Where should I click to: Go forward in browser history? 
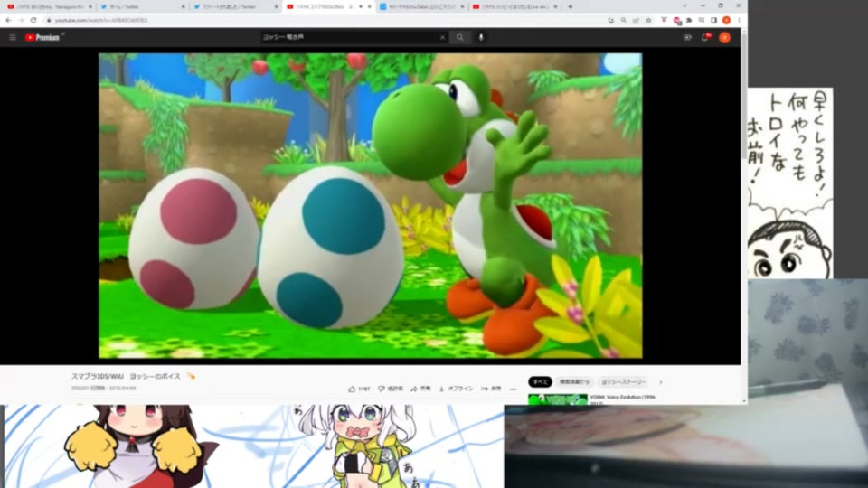click(x=21, y=21)
